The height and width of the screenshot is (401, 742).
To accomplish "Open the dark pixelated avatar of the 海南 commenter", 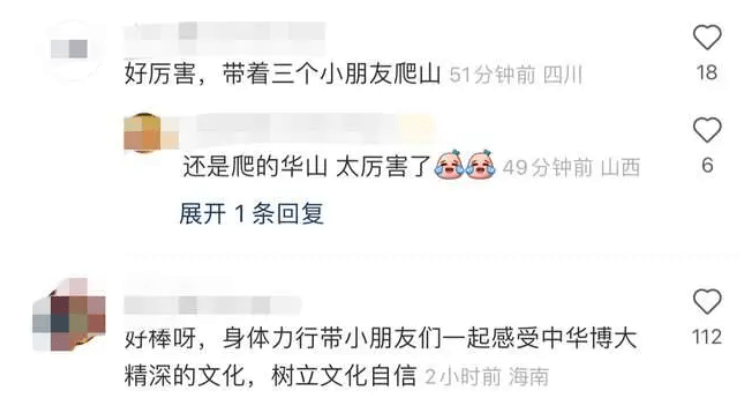I will (69, 315).
